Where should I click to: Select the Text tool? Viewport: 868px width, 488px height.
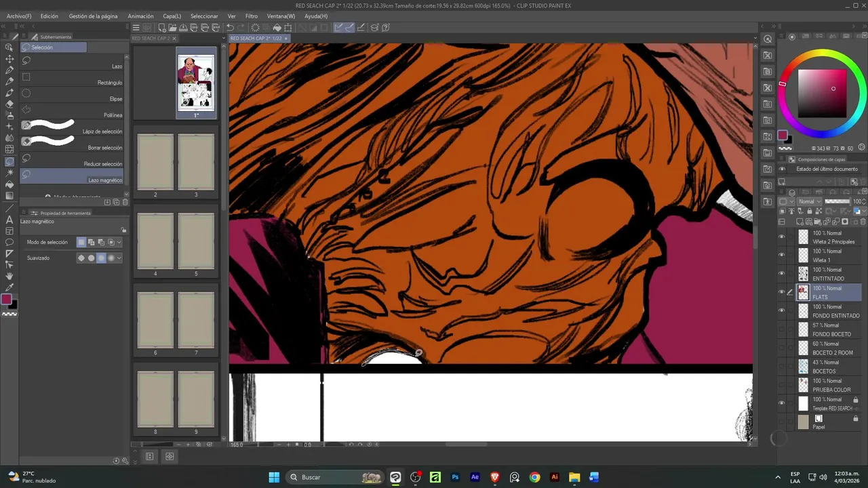tap(9, 220)
